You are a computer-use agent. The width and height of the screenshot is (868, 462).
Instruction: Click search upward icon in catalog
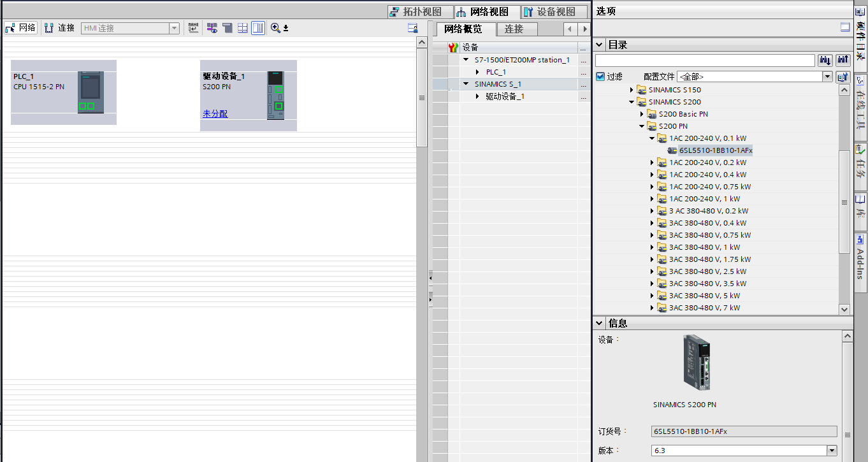point(843,60)
